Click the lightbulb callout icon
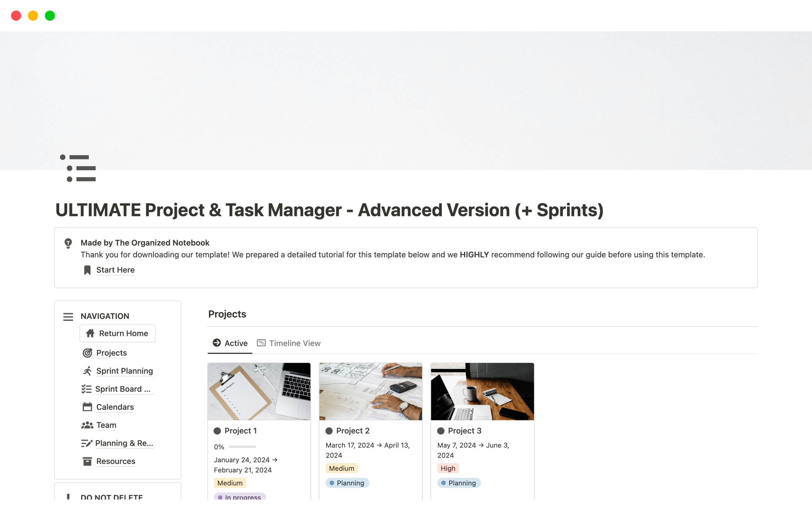The image size is (812, 508). (x=68, y=243)
